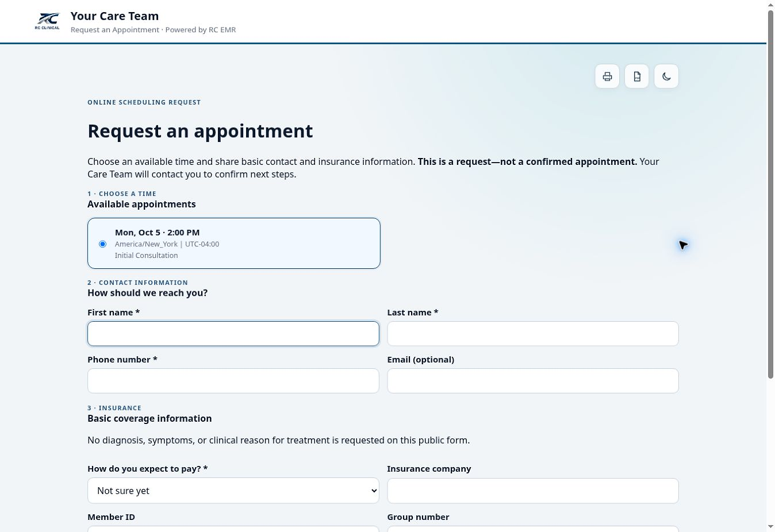
Task: Focus the Last name input field
Action: [x=533, y=334]
